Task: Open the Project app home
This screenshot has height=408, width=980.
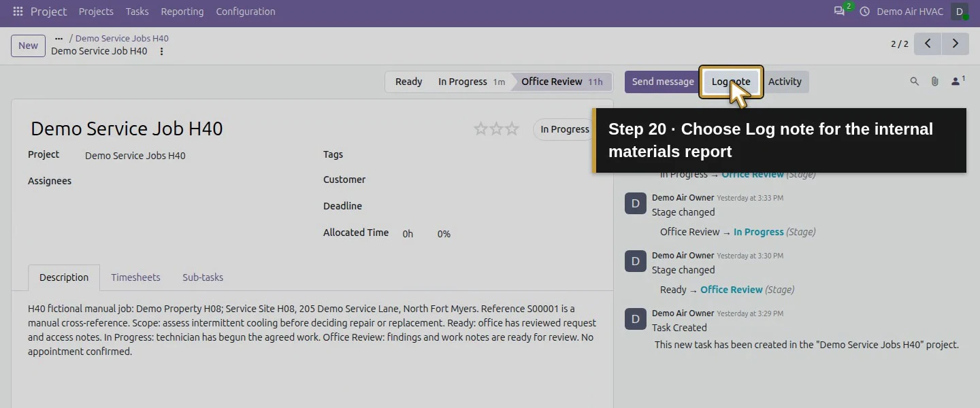Action: click(49, 12)
